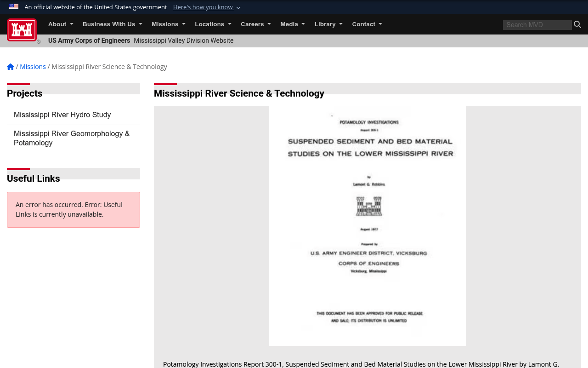Open Mississippi River Geomorphology & Potamology link
The width and height of the screenshot is (588, 368).
73,138
